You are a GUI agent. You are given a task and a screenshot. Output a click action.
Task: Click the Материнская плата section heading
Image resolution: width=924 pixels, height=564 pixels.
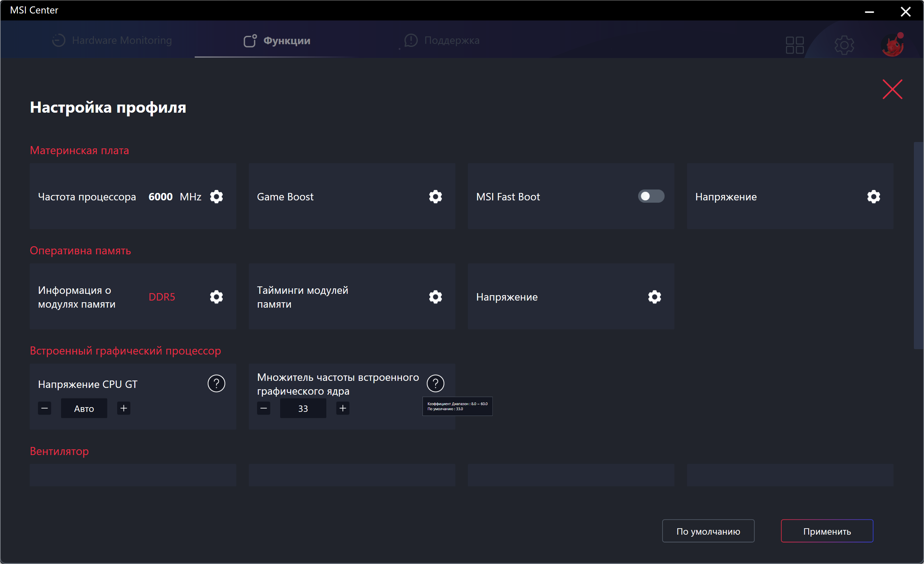[80, 150]
